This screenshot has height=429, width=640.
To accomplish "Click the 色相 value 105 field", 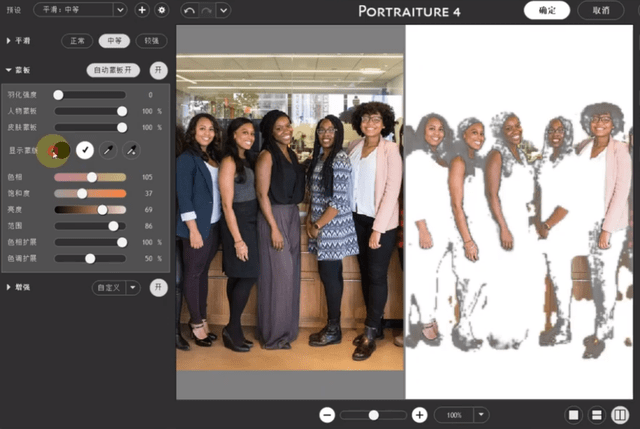I will [x=147, y=177].
